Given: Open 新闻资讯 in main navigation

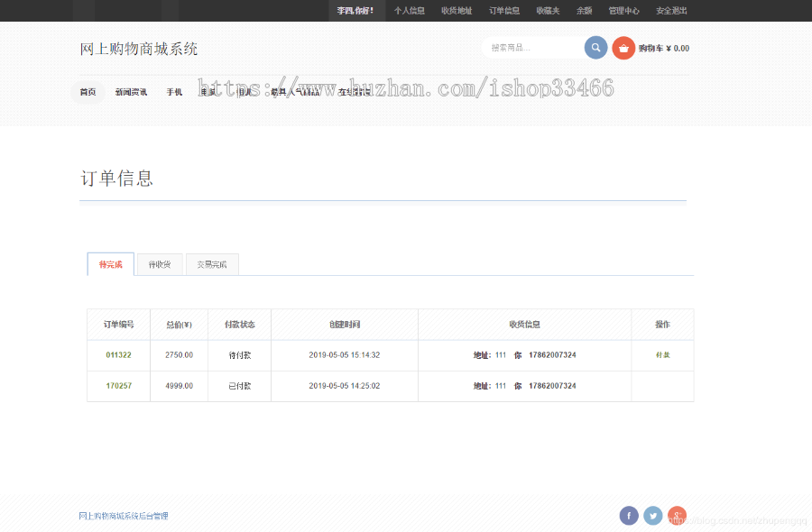Looking at the screenshot, I should pos(131,92).
